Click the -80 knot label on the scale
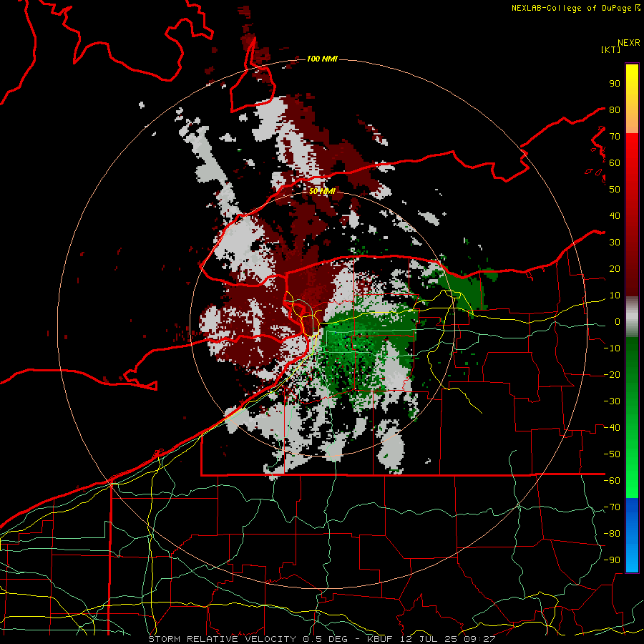This screenshot has width=644, height=644. pos(612,534)
